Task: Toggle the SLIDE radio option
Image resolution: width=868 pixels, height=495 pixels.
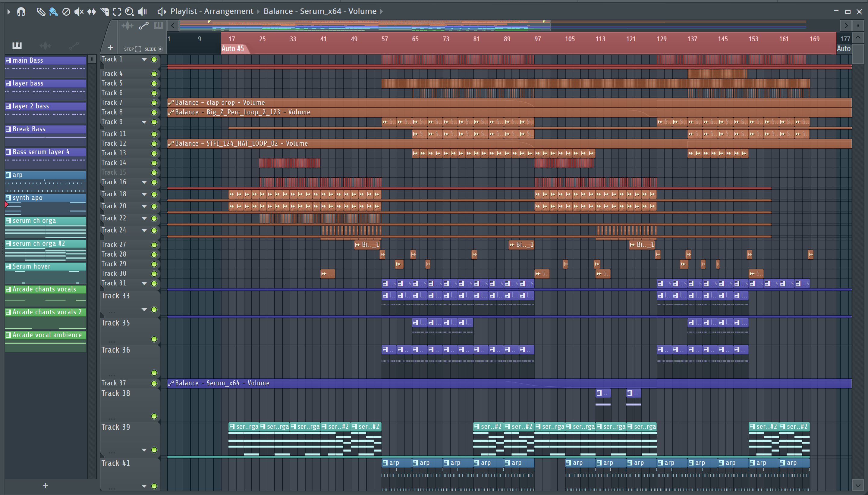Action: click(160, 49)
